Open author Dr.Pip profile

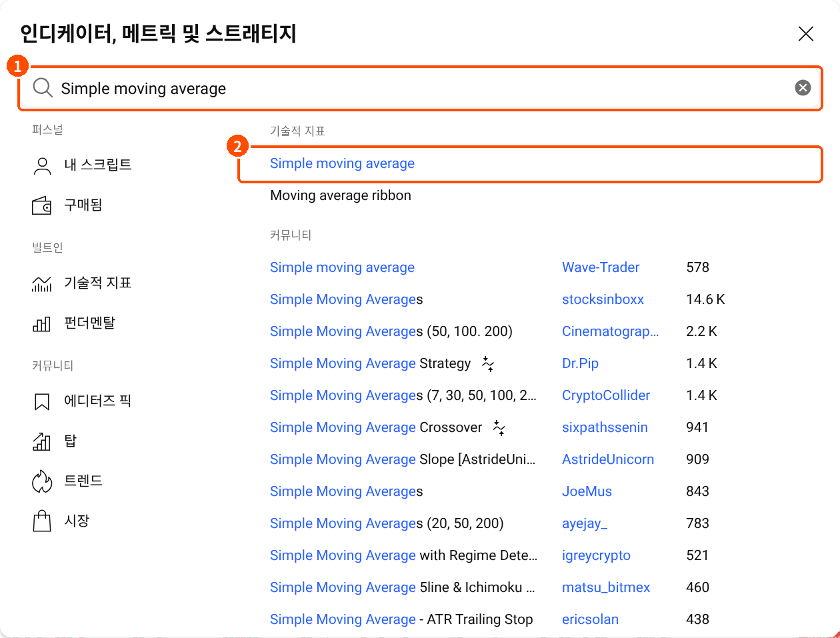(x=580, y=363)
